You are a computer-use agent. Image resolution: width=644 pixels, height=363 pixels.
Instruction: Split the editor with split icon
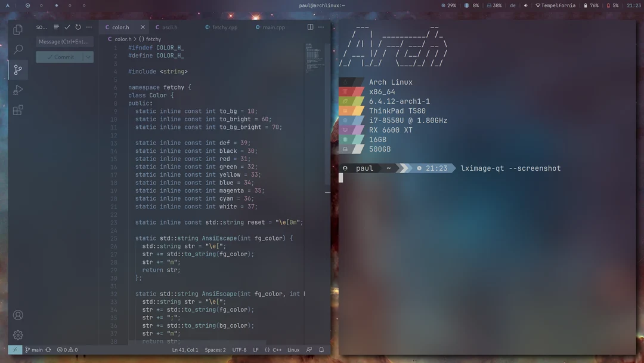coord(310,27)
